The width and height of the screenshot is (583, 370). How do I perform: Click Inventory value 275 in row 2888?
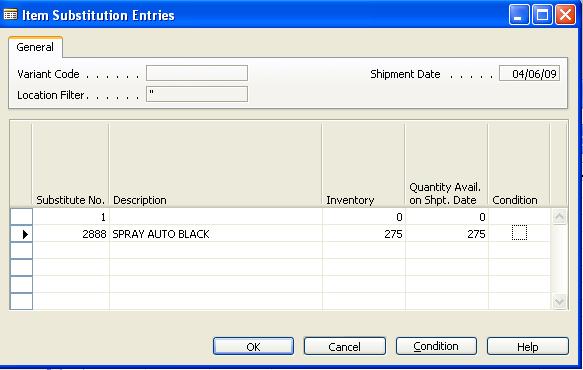[364, 234]
